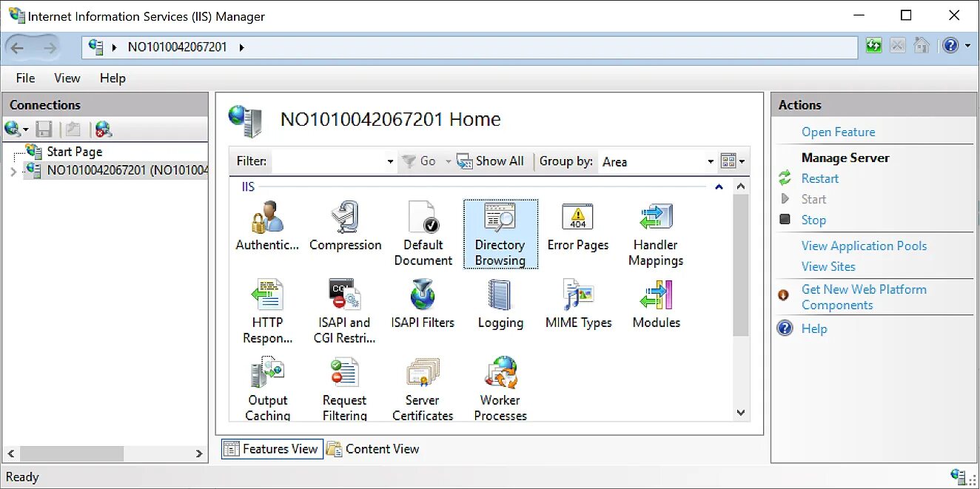The width and height of the screenshot is (980, 489).
Task: Open the Help menu
Action: pos(113,78)
